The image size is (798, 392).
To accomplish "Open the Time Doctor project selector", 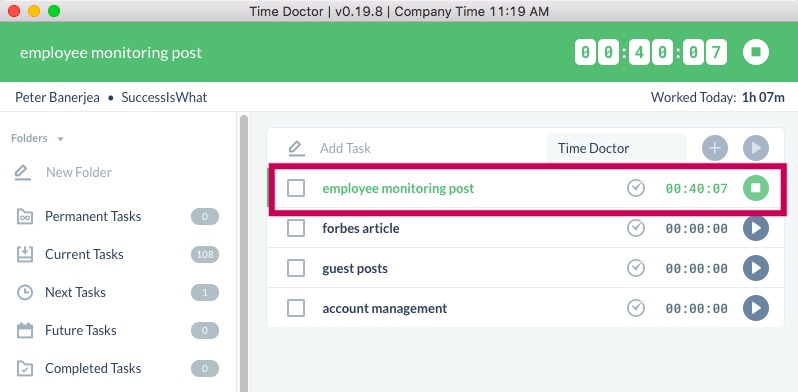I will point(617,148).
